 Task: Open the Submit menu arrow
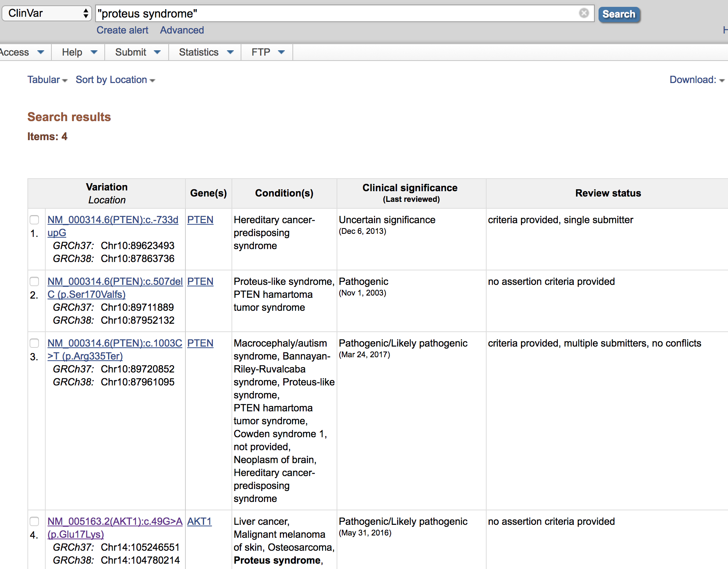[157, 52]
